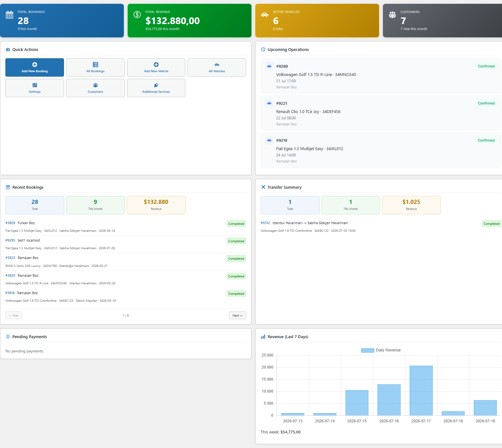Screen dimensions: 502x448
Task: Click the bar chart icon beside Revenue heading
Action: (x=263, y=337)
